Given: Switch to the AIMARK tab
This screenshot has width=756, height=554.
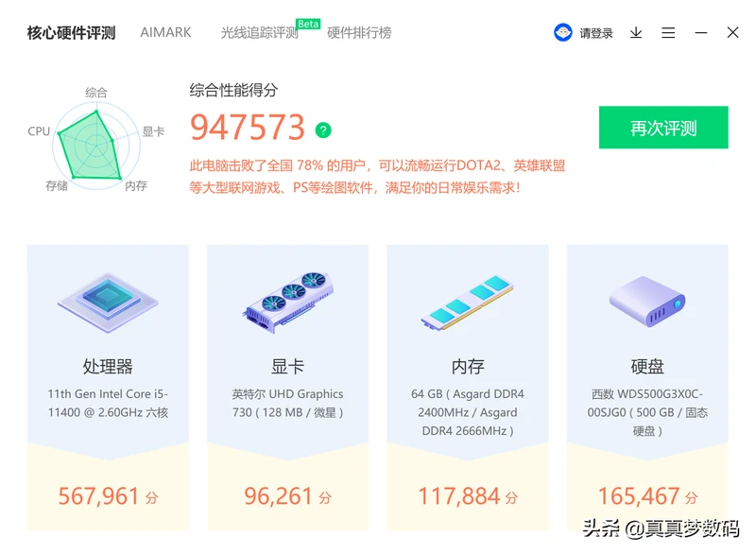Looking at the screenshot, I should 165,33.
